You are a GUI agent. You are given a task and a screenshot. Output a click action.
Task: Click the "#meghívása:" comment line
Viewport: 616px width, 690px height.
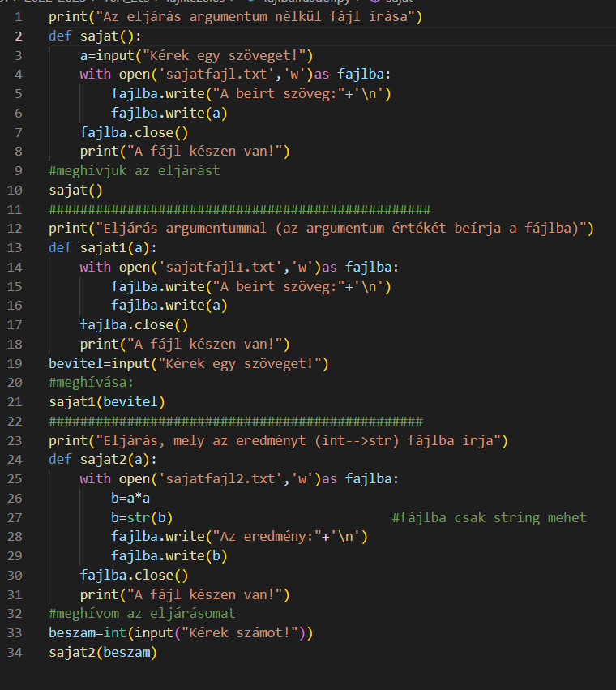pos(91,382)
